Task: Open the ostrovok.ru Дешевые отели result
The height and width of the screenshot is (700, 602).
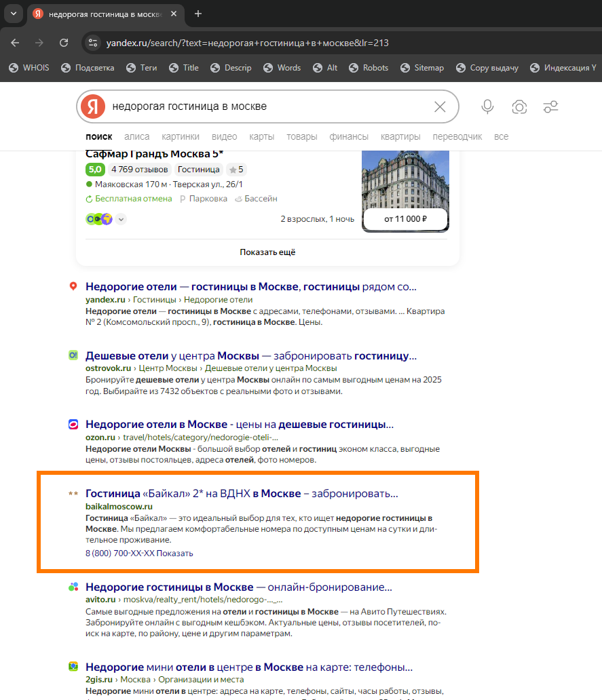Action: point(250,356)
